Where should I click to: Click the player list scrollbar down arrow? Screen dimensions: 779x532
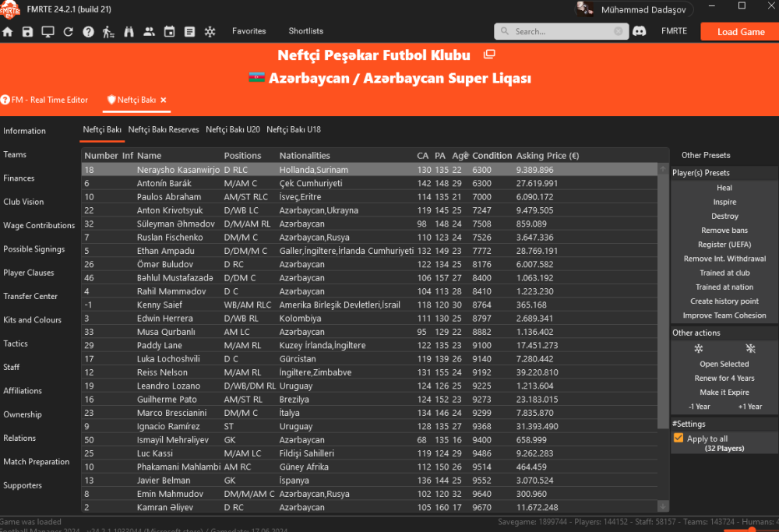coord(663,506)
